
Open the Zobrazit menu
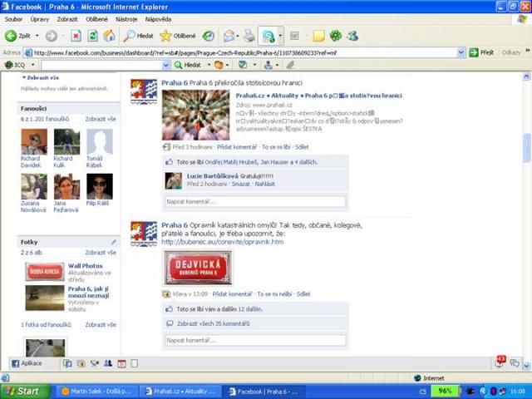pyautogui.click(x=67, y=19)
